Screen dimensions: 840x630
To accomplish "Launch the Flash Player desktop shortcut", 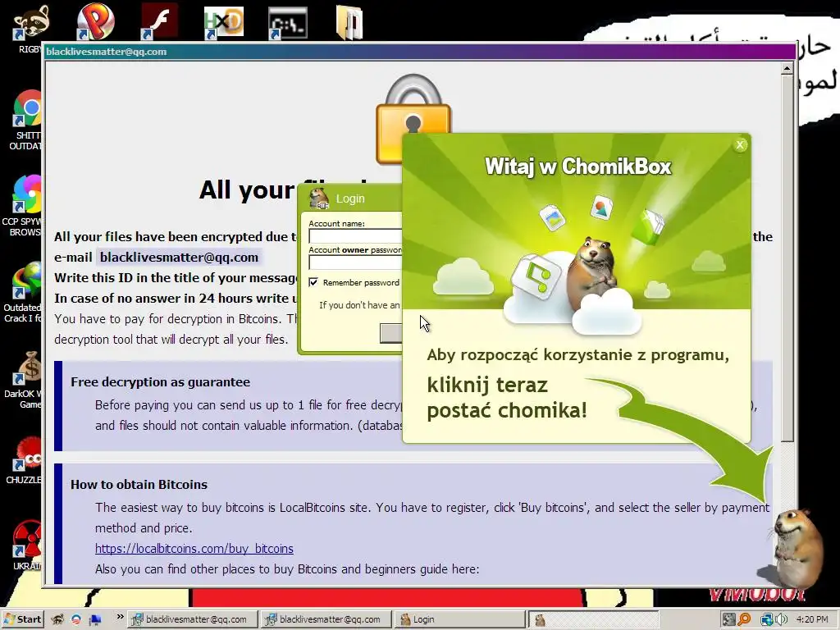I will click(159, 22).
